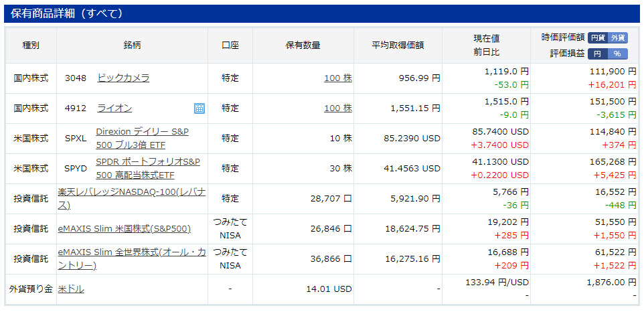The height and width of the screenshot is (312, 644).
Task: Show profit and loss as percent (%)
Action: pyautogui.click(x=617, y=54)
